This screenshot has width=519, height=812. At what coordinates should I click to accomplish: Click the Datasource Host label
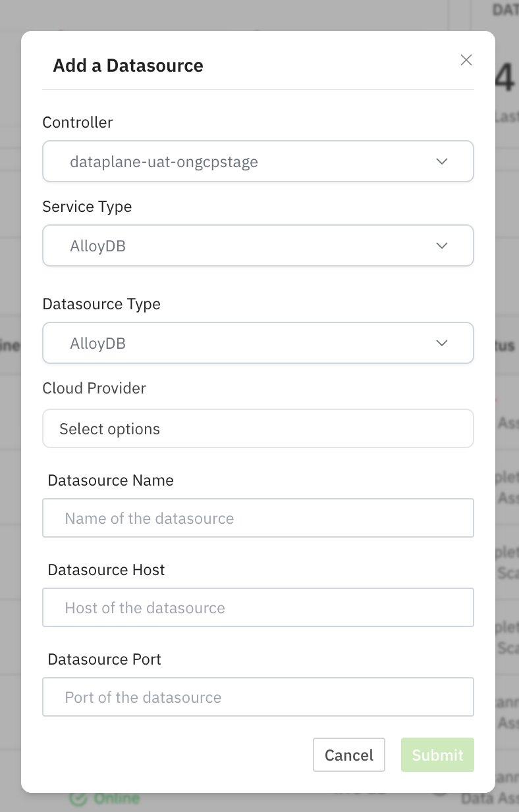[106, 570]
